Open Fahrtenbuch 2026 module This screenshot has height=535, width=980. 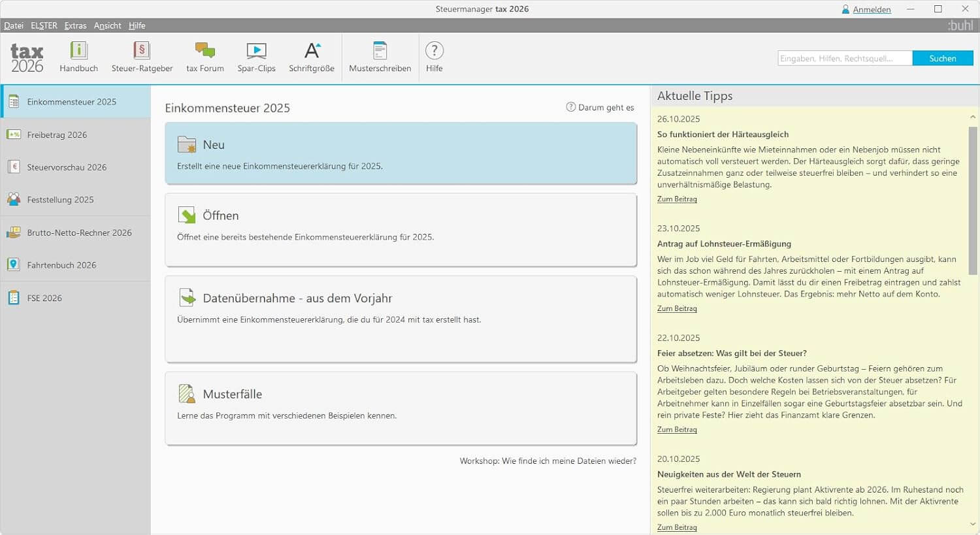click(61, 265)
